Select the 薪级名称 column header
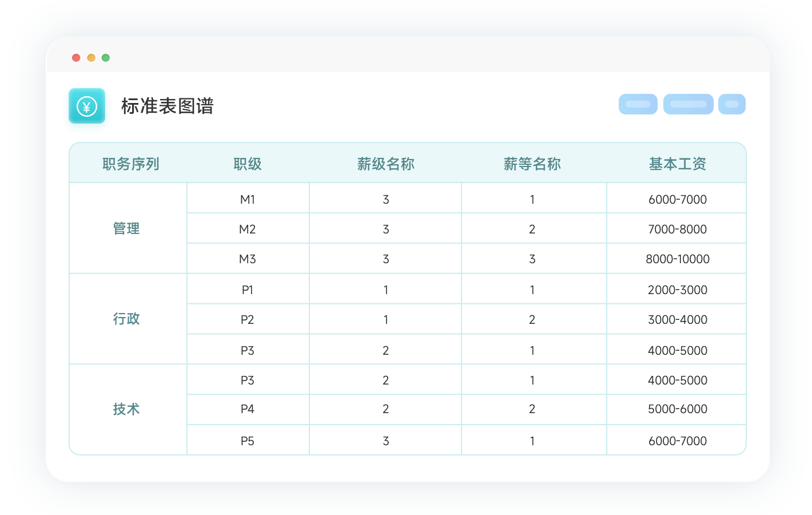This screenshot has height=515, width=812. tap(385, 164)
